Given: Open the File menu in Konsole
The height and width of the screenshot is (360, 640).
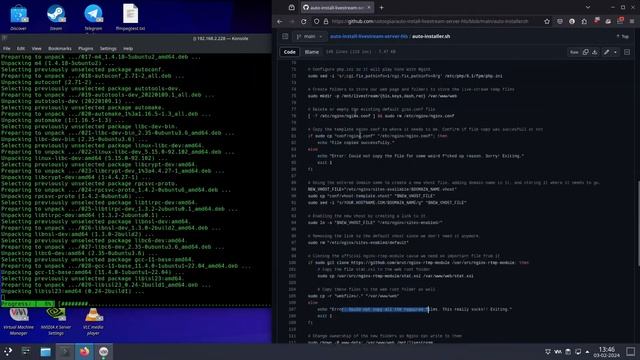Looking at the screenshot, I should [7, 49].
